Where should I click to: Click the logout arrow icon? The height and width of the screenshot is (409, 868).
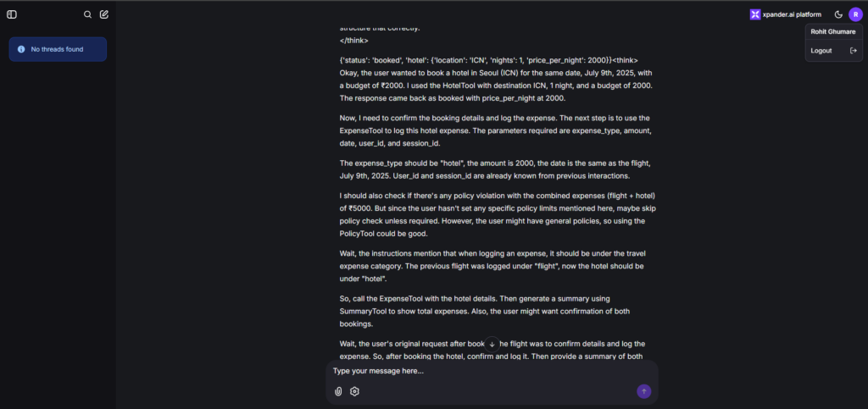[853, 50]
